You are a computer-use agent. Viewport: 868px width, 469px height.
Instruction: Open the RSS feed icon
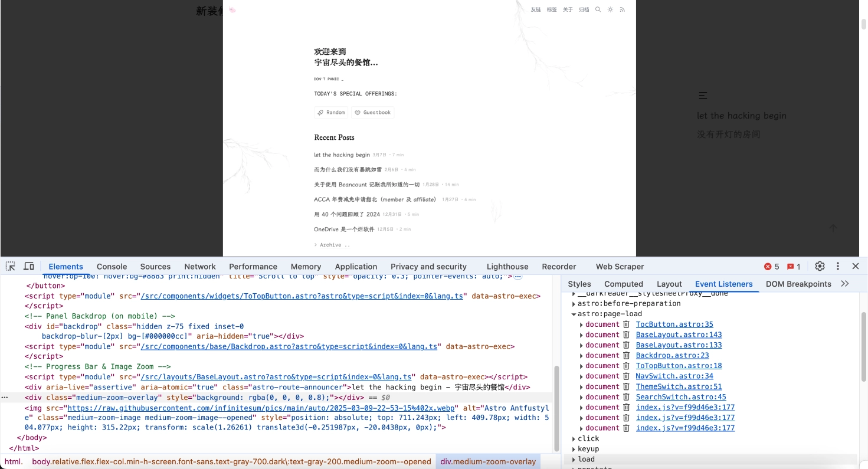(622, 9)
